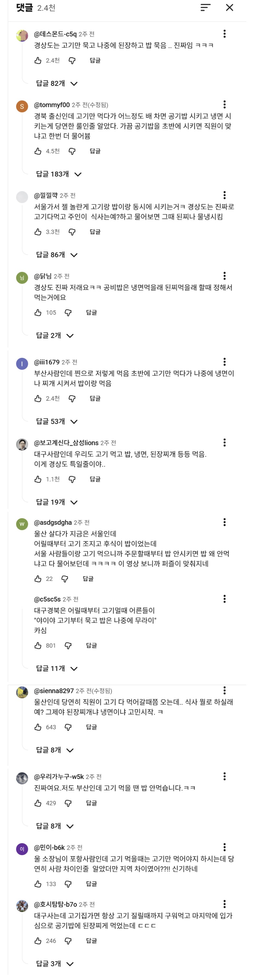Like the comment by @c5sc5s
The height and width of the screenshot is (980, 254).
[x=38, y=646]
